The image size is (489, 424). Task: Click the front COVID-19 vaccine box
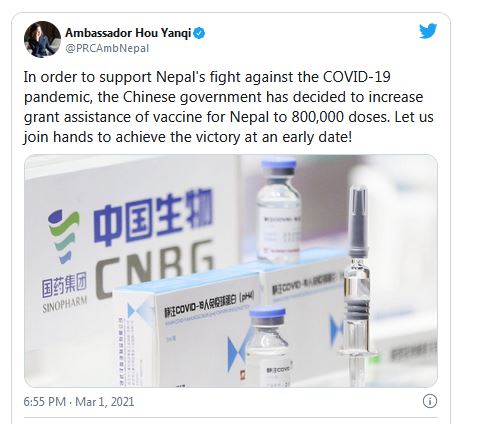[187, 332]
